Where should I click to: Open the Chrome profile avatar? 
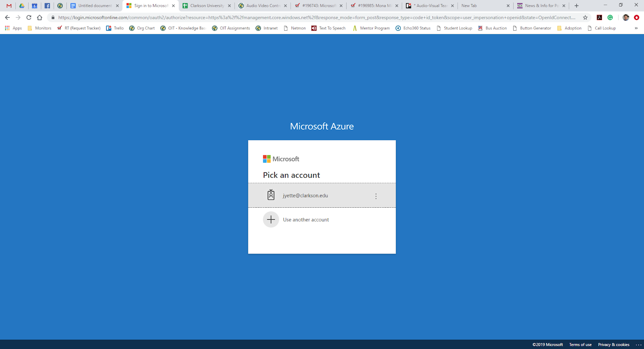pyautogui.click(x=626, y=17)
